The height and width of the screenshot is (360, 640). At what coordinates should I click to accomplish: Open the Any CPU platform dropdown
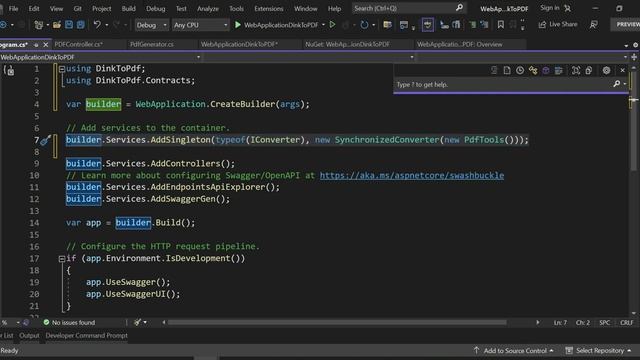point(200,25)
